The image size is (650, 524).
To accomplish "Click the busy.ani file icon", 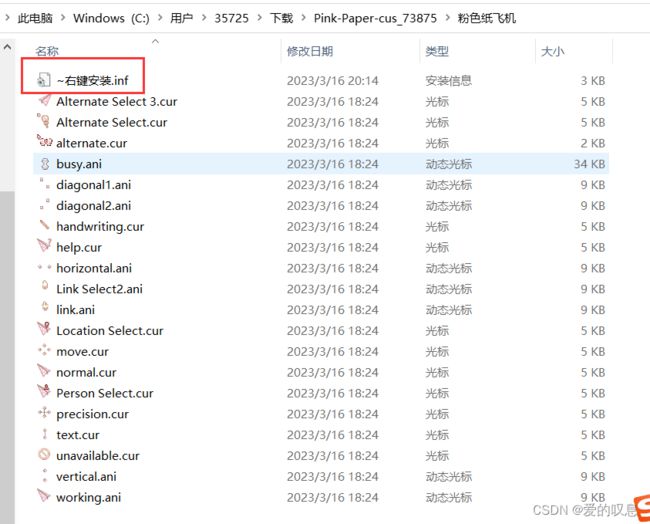I will (x=45, y=164).
